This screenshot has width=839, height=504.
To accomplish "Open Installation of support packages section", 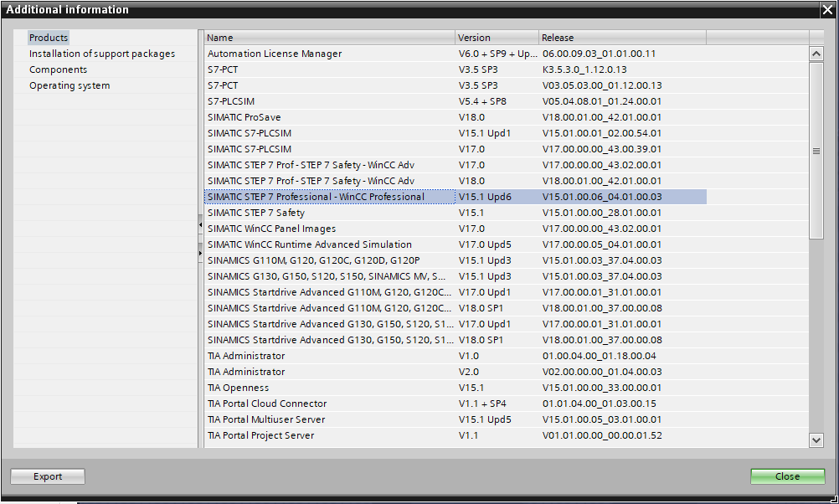I will (102, 54).
